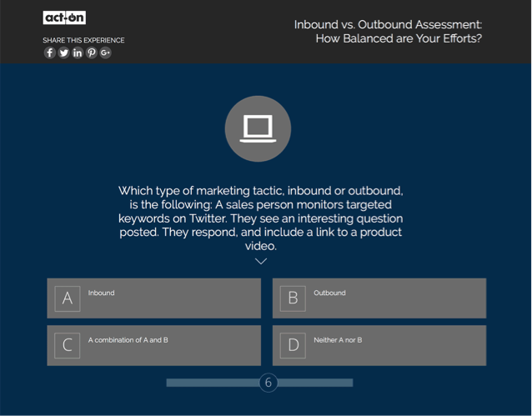Click the Pinterest share icon
532x416 pixels.
[91, 53]
